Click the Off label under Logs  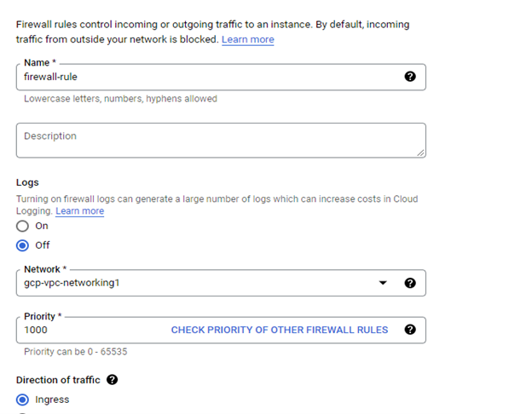[x=43, y=245]
